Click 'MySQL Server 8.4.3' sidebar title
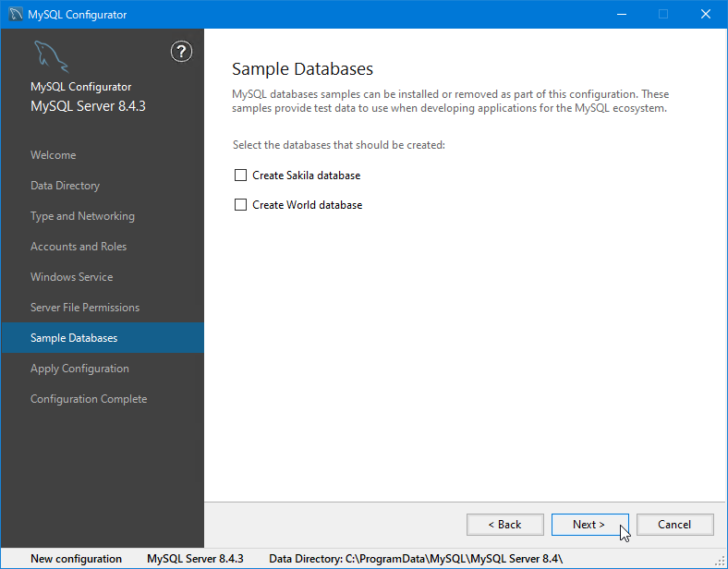 88,106
